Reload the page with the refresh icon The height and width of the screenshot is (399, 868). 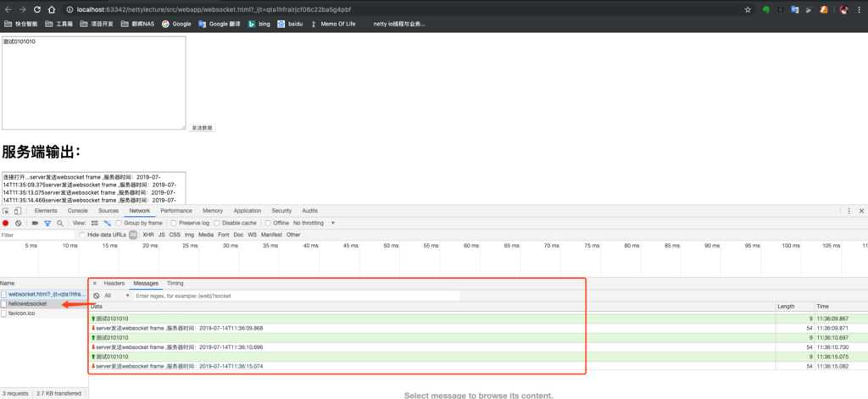[x=37, y=9]
